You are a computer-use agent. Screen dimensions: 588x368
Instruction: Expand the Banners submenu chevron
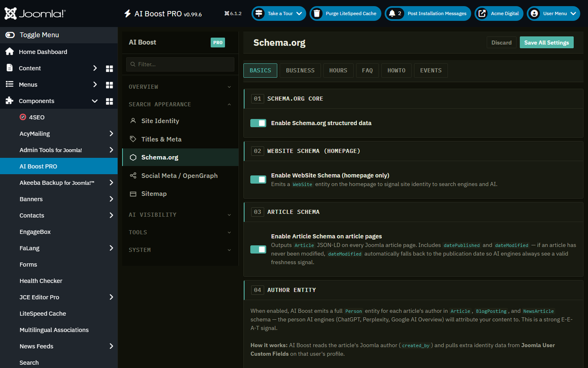tap(111, 199)
